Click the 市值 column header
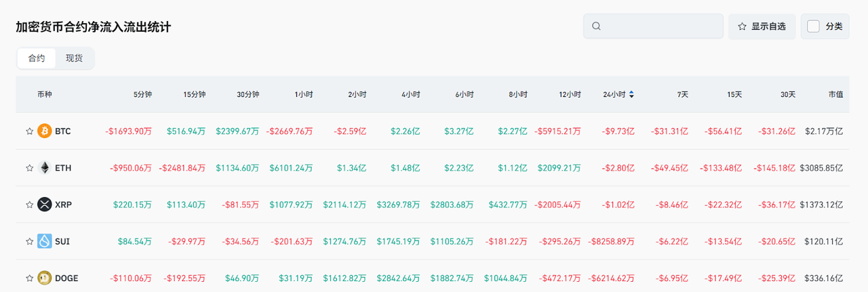This screenshot has width=868, height=292. 835,95
